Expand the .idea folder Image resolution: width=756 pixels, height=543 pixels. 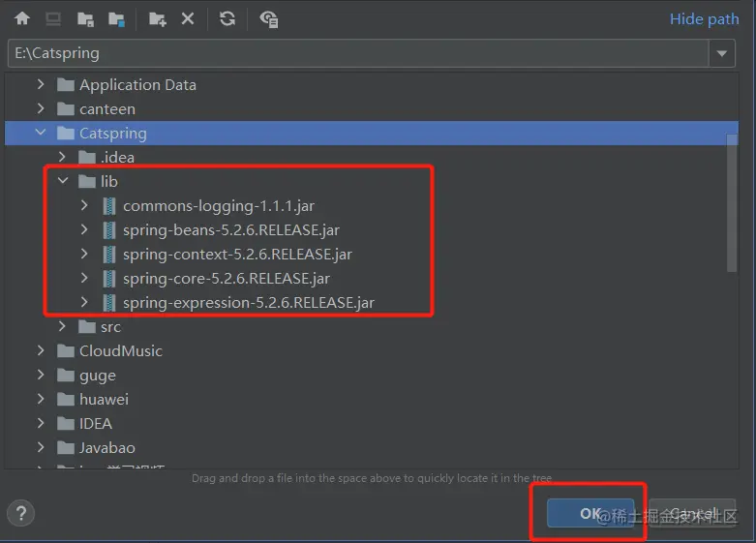coord(62,157)
